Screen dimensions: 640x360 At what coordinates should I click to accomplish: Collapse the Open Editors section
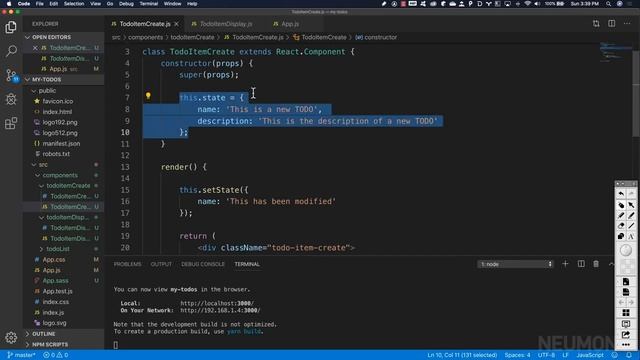click(x=27, y=37)
